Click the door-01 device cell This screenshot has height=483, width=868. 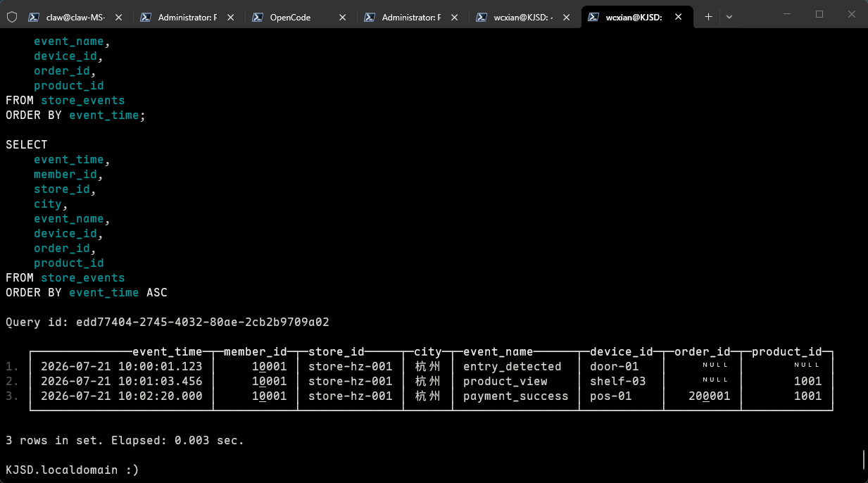615,366
